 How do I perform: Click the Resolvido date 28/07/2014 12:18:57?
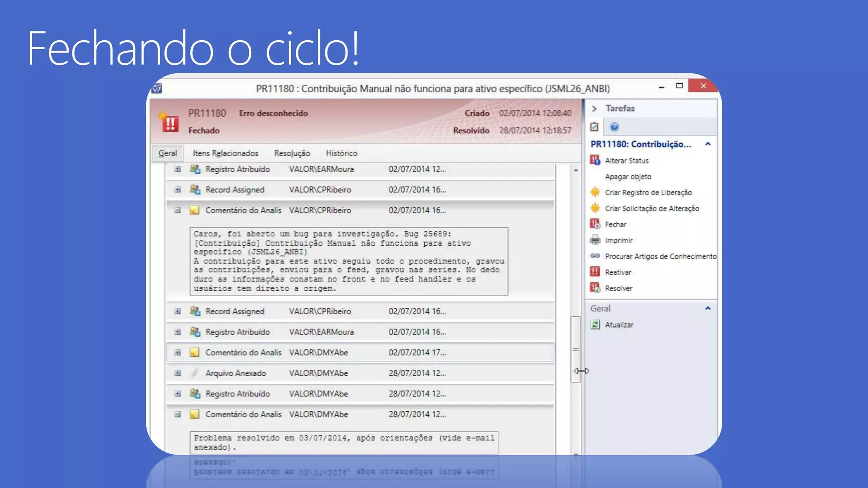tap(535, 130)
